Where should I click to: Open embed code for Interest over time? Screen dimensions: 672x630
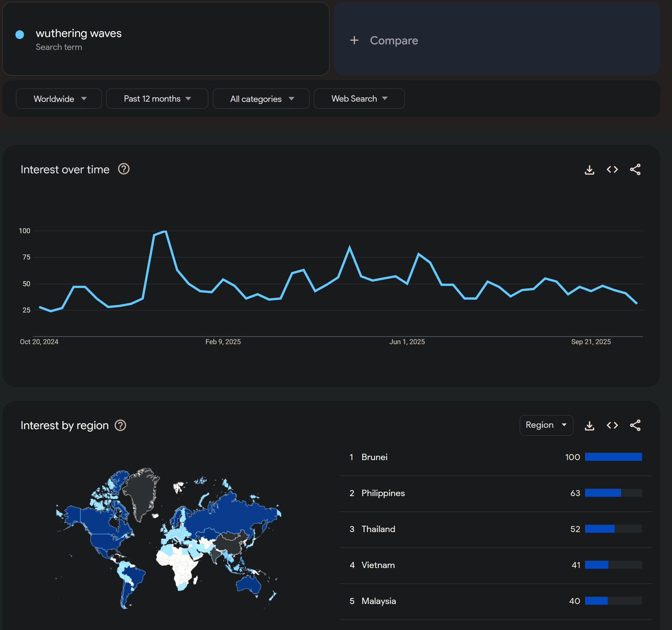(612, 170)
